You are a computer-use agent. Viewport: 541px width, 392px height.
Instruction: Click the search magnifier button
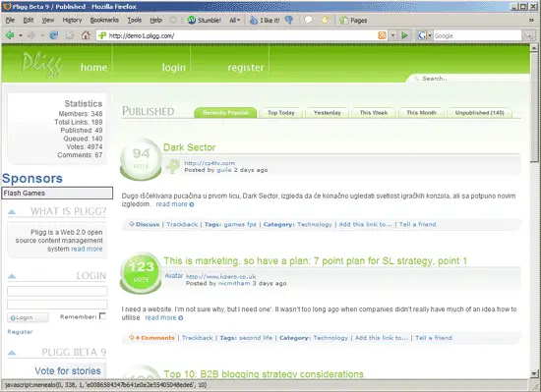pos(528,35)
